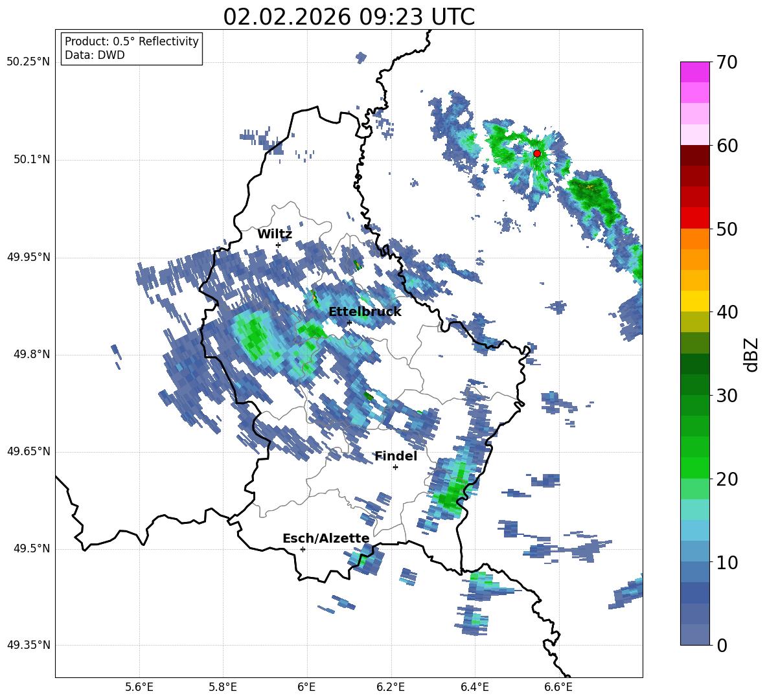Pick the dark red colorbar segment below 60

(x=694, y=155)
